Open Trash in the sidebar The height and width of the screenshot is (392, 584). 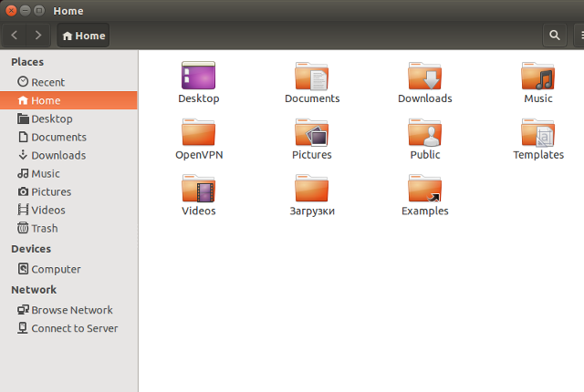[68, 228]
